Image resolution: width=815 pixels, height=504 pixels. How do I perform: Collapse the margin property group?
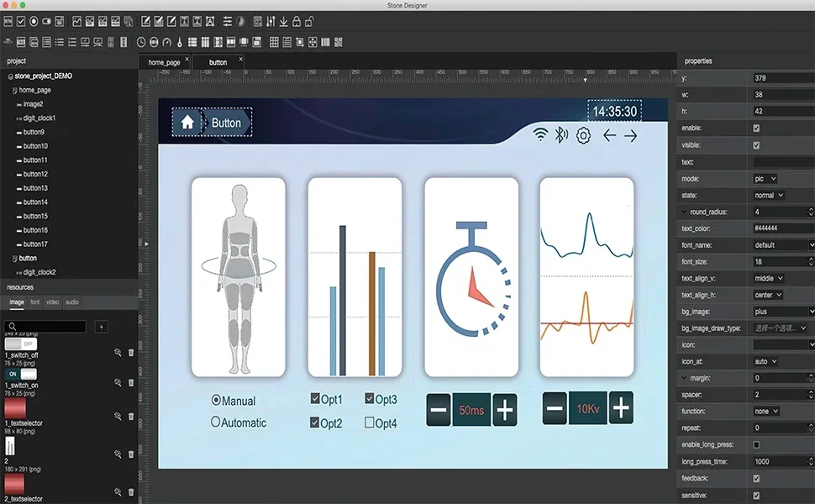point(684,378)
